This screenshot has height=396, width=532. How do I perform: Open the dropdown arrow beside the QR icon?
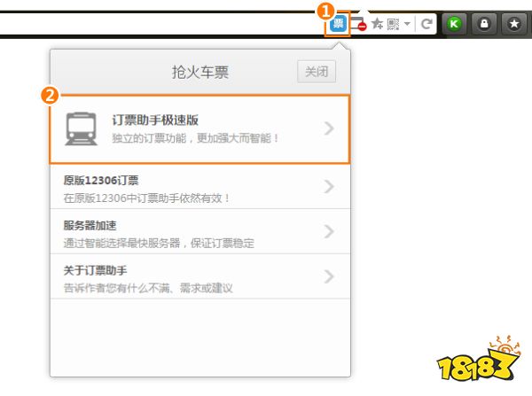pyautogui.click(x=407, y=25)
